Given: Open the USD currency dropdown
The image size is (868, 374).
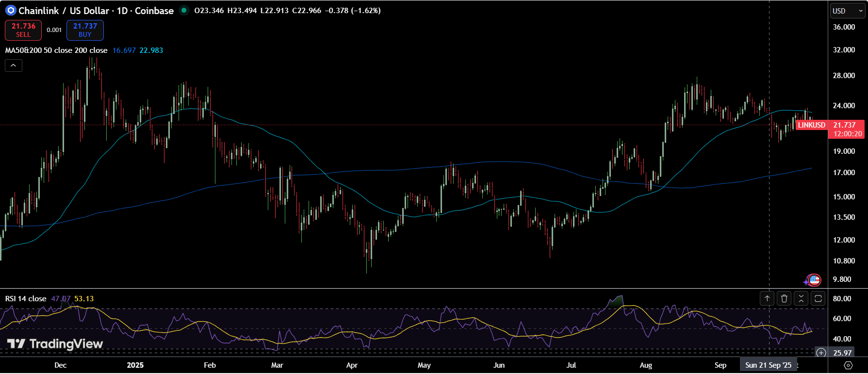Looking at the screenshot, I should click(847, 11).
